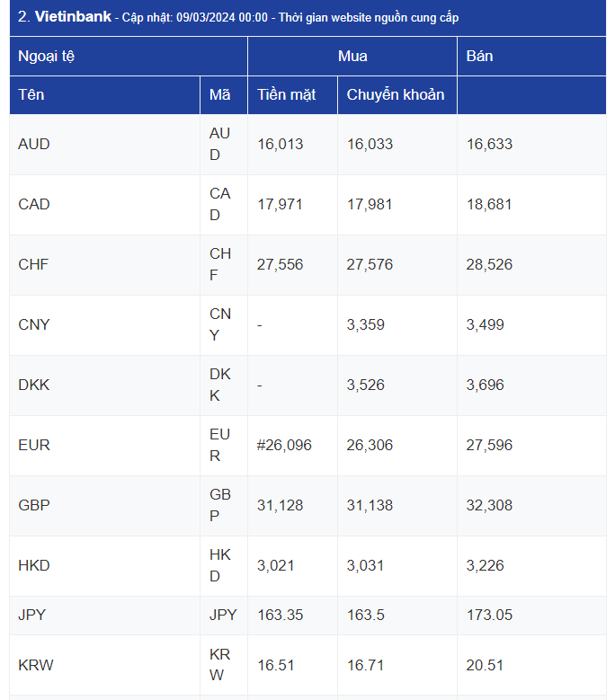This screenshot has height=700, width=615.
Task: Click the CNY transfer rate 3,359
Action: [365, 324]
